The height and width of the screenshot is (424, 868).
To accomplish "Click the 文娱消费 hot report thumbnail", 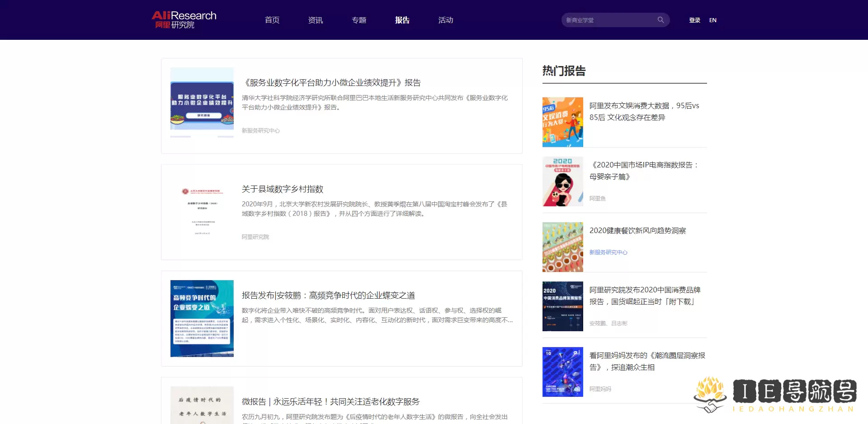I will (x=563, y=122).
